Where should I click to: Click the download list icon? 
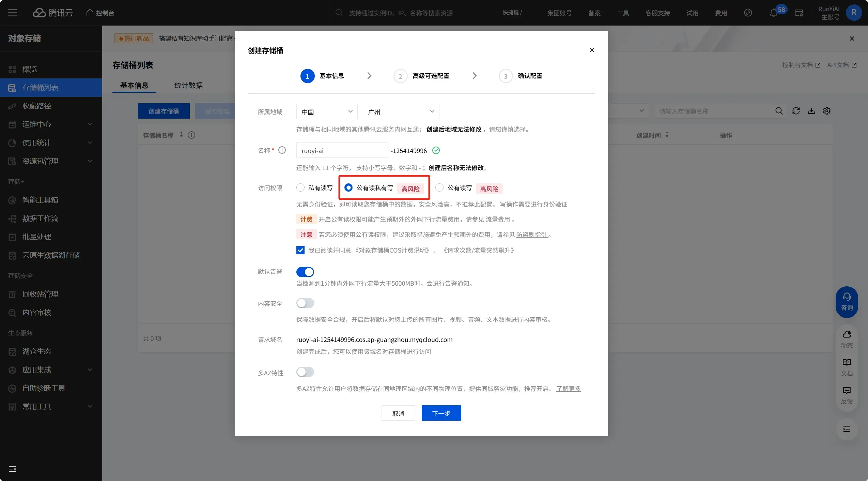[811, 111]
